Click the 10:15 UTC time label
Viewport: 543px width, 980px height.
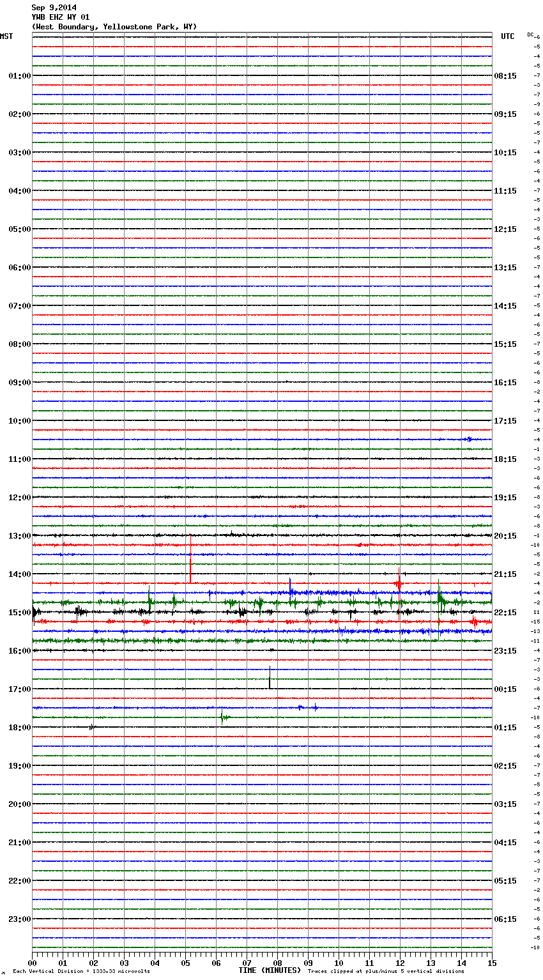click(x=505, y=153)
